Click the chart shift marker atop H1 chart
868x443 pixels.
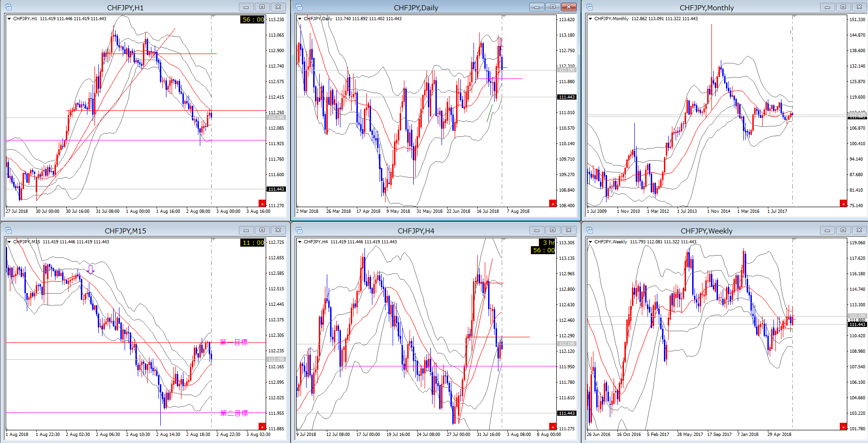(213, 17)
